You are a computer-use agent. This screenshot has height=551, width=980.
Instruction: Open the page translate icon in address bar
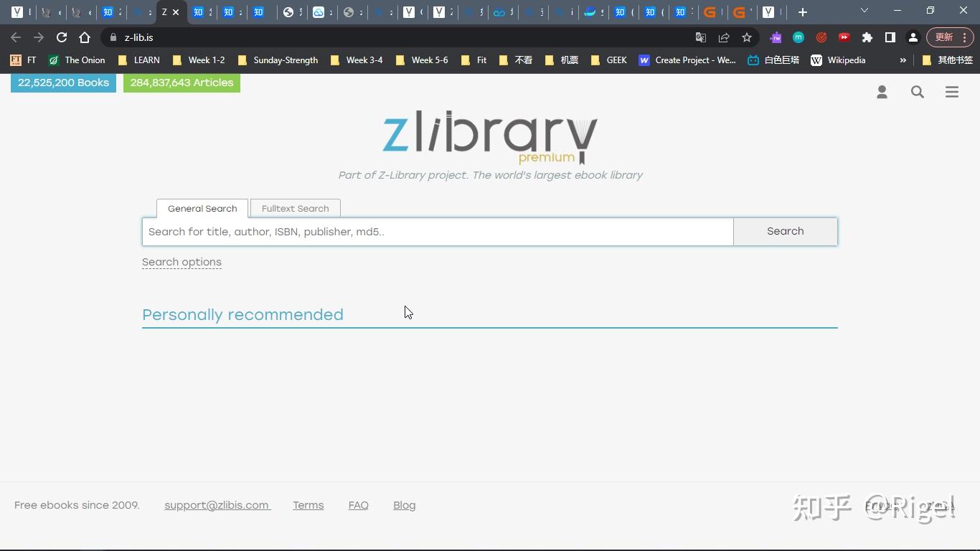pos(700,37)
